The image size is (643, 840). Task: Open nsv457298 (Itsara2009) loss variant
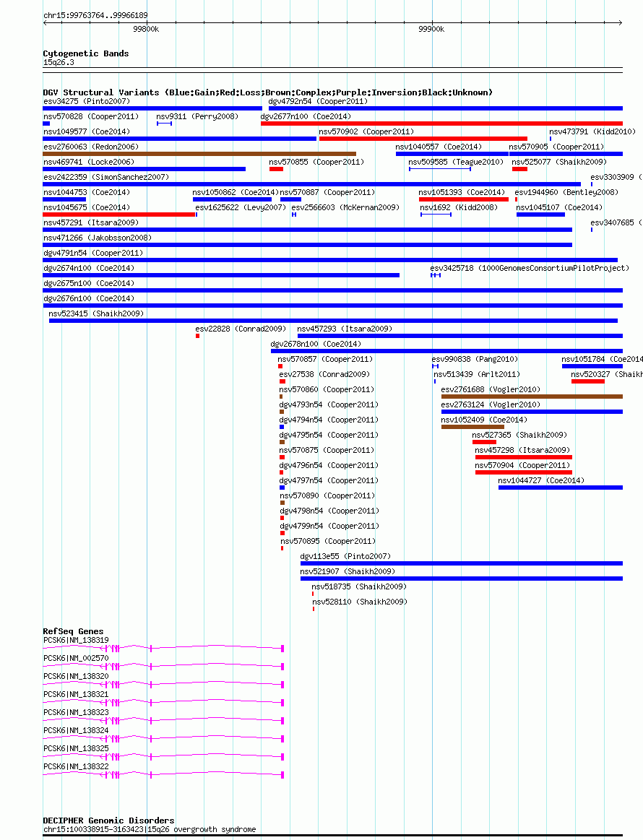(522, 450)
